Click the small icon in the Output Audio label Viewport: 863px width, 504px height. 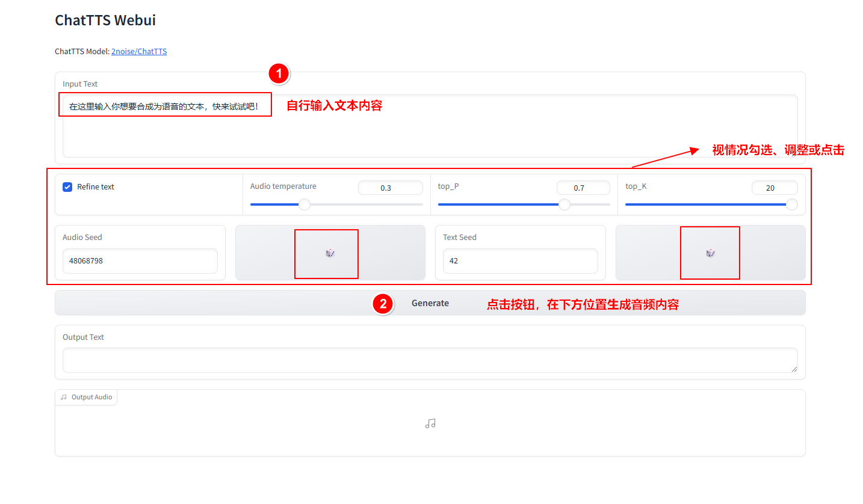click(x=64, y=397)
